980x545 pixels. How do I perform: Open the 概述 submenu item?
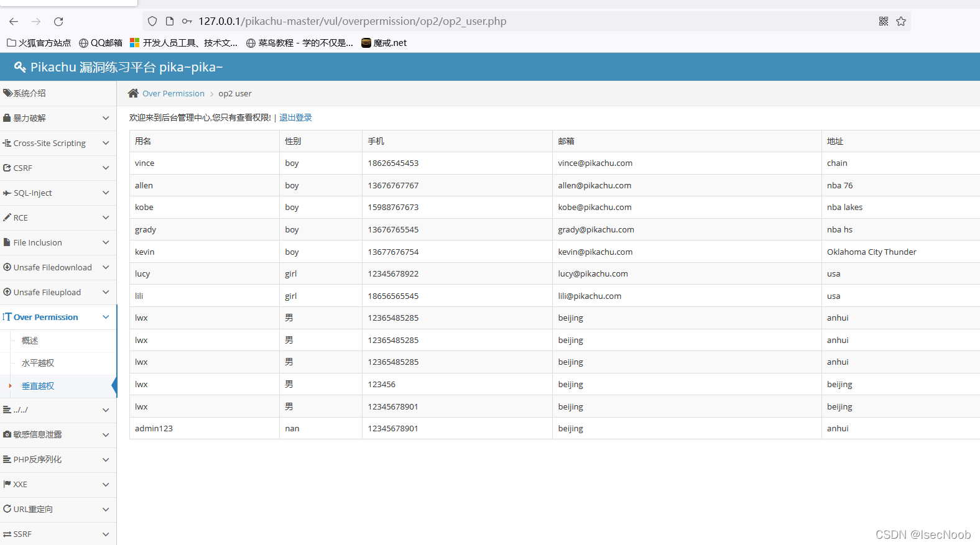click(x=30, y=341)
